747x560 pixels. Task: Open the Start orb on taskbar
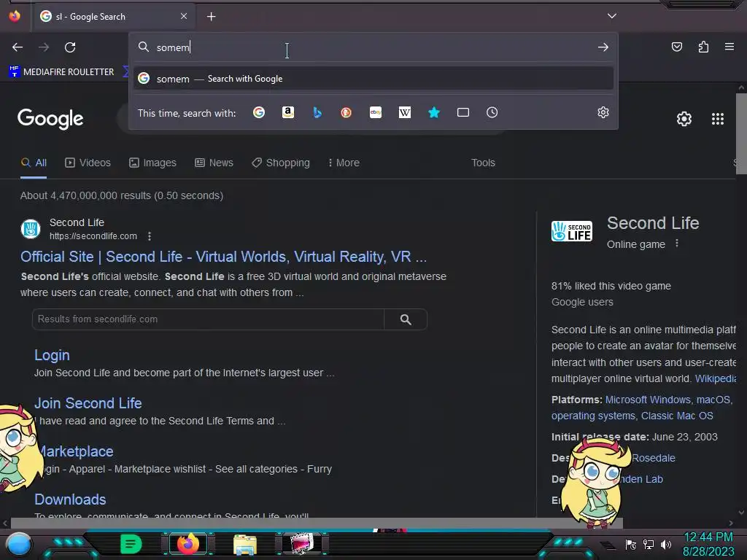19,544
